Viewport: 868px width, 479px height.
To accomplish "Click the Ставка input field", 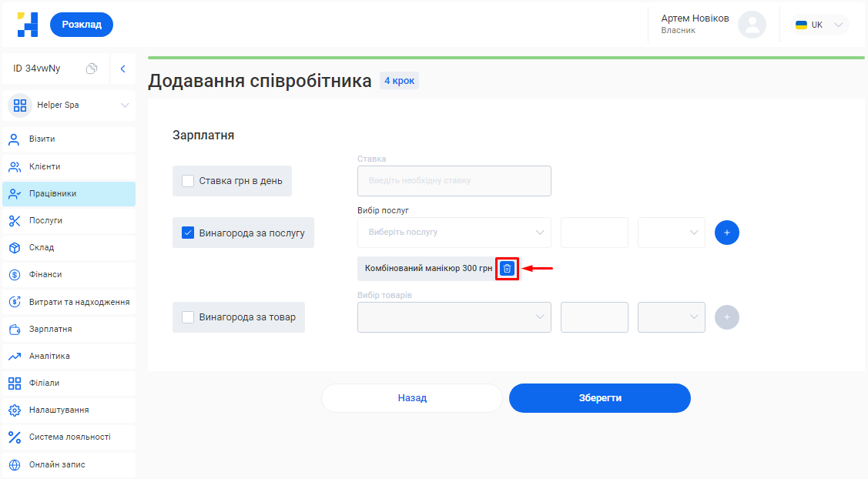I will tap(454, 181).
